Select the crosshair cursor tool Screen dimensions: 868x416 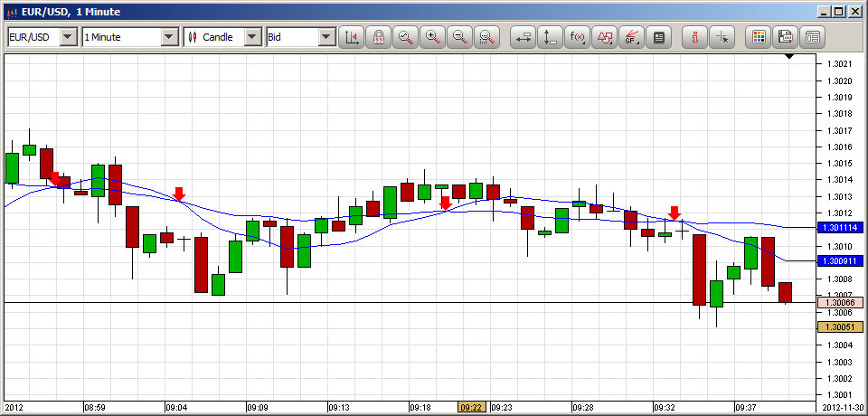coord(722,37)
